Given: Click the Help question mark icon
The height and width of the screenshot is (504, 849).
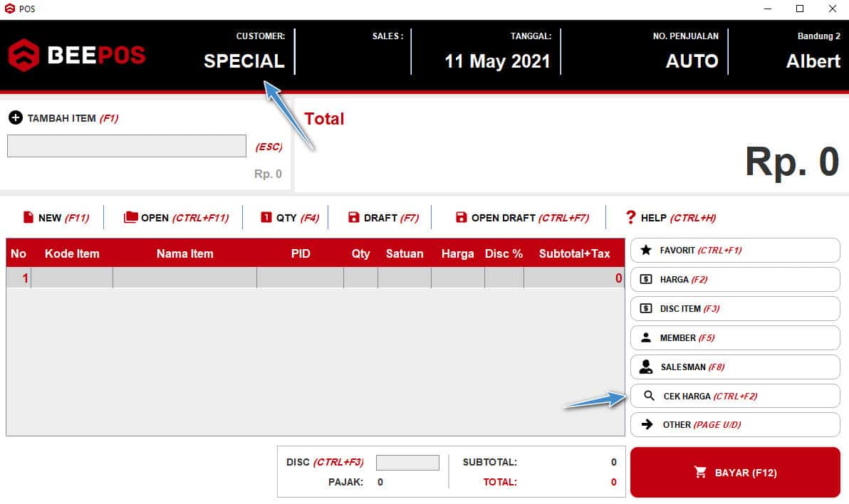Looking at the screenshot, I should point(631,217).
